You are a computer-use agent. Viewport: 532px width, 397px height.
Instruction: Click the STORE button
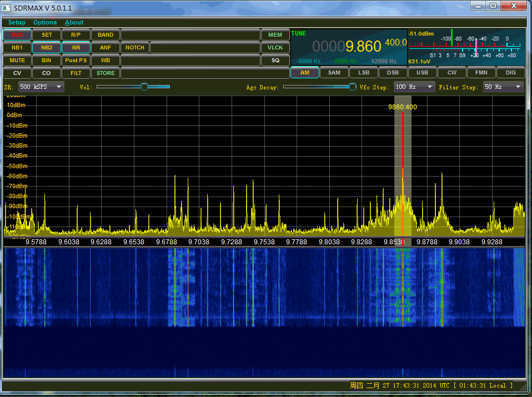[x=106, y=73]
